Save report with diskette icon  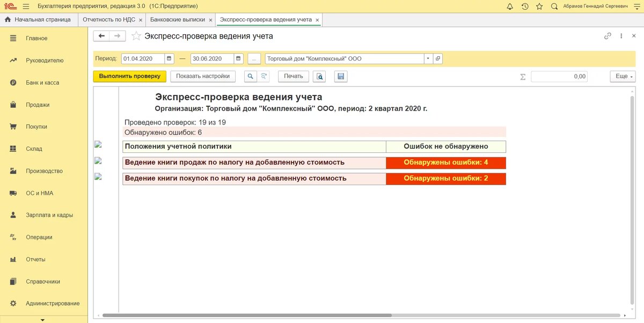(340, 76)
